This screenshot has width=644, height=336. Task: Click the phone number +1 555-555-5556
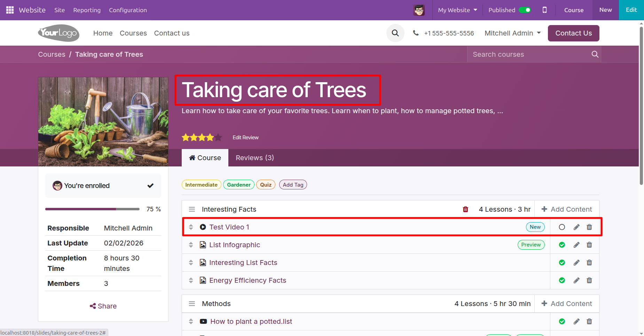click(449, 33)
